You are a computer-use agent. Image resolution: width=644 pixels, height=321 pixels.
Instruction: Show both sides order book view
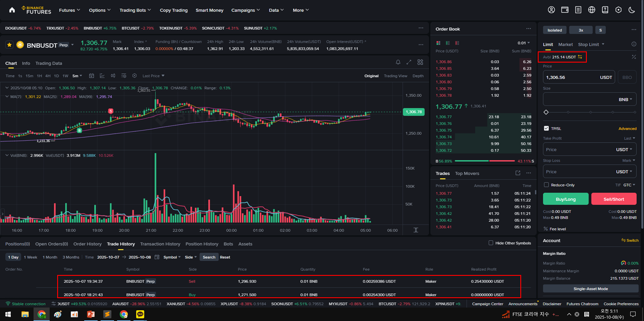tap(438, 43)
